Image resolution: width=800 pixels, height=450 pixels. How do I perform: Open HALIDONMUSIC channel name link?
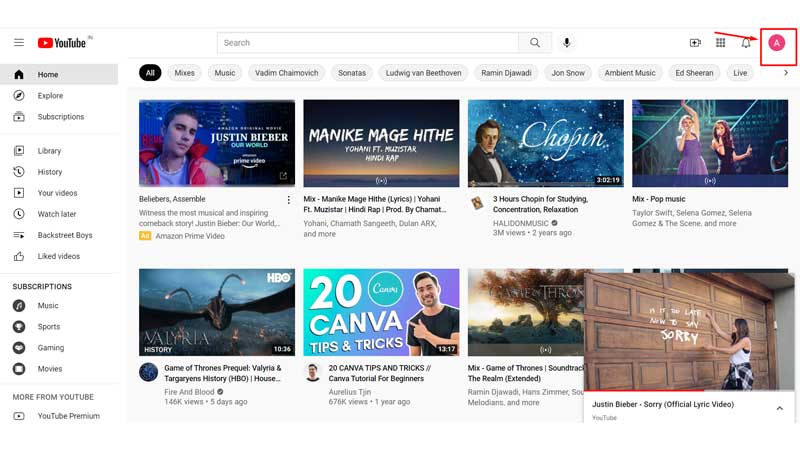(x=520, y=223)
